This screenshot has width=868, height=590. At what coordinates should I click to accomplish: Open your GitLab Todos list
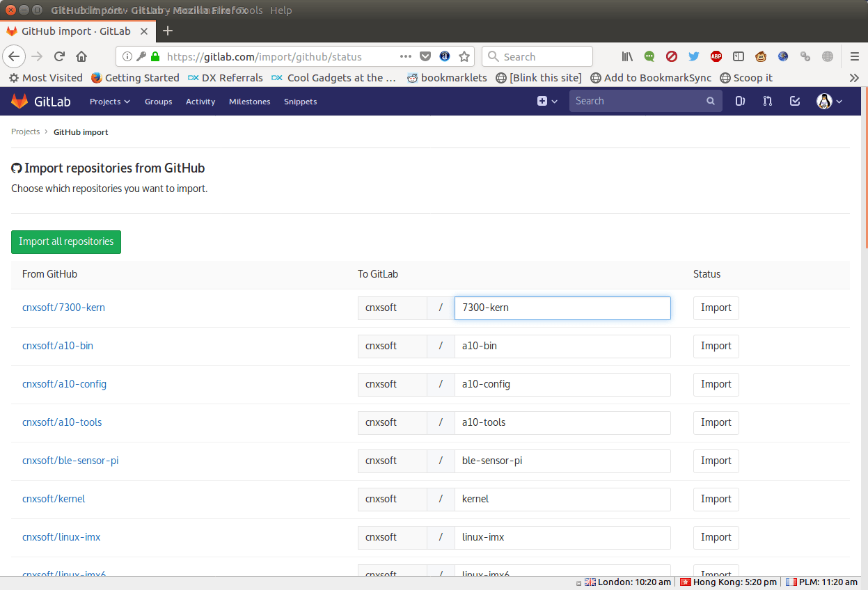click(x=794, y=101)
